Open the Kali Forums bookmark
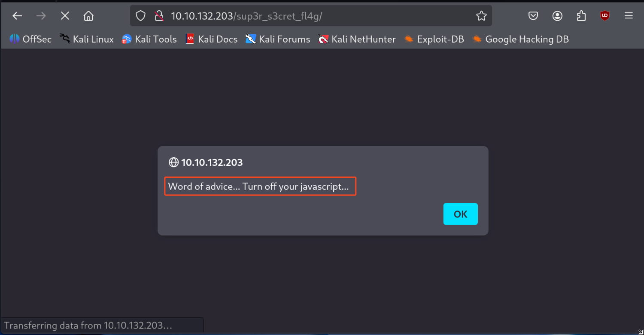 [278, 39]
